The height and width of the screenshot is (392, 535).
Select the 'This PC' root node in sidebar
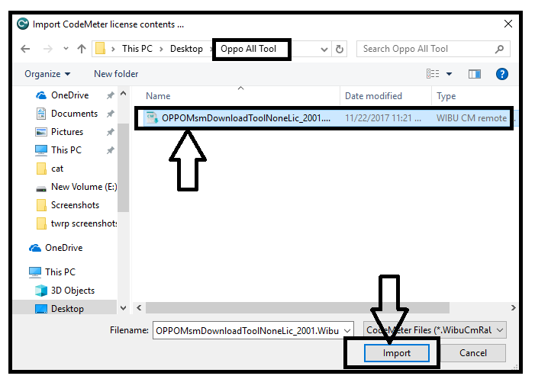tap(60, 272)
